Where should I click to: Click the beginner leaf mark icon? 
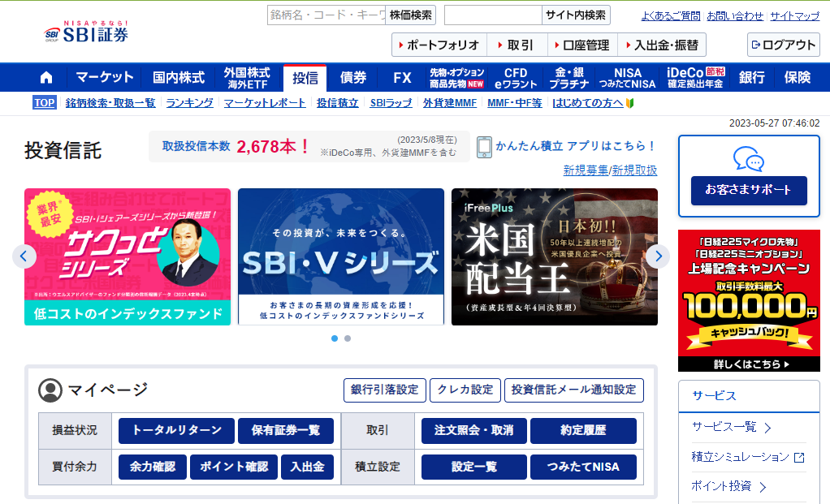tap(630, 103)
